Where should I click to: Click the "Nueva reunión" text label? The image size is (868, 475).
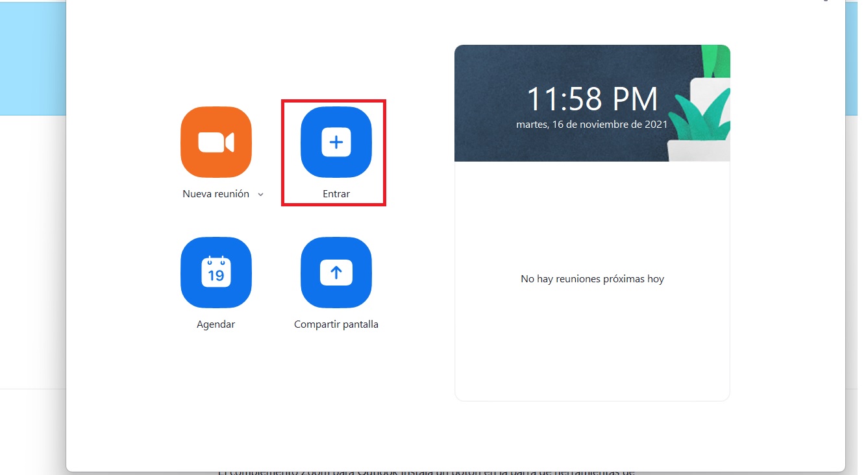tap(216, 194)
